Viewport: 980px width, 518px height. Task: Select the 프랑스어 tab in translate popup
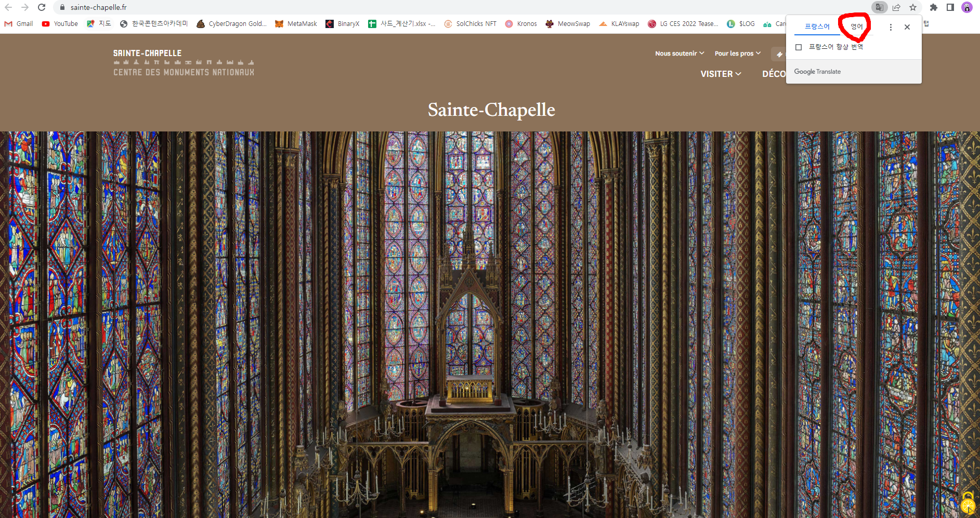coord(817,26)
